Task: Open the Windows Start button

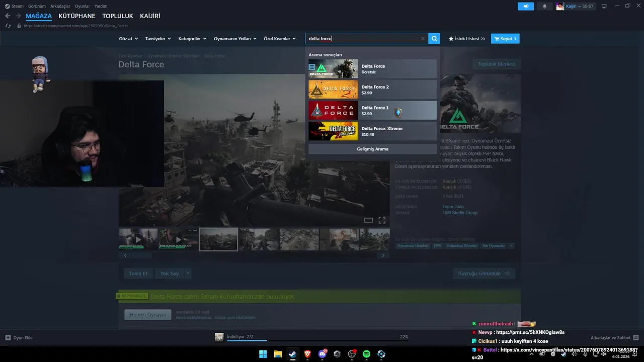Action: coord(263,354)
